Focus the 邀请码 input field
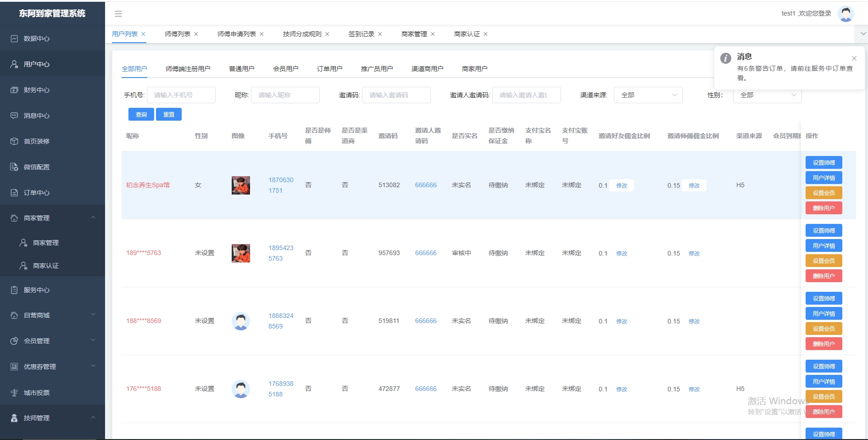The image size is (868, 440). click(396, 95)
